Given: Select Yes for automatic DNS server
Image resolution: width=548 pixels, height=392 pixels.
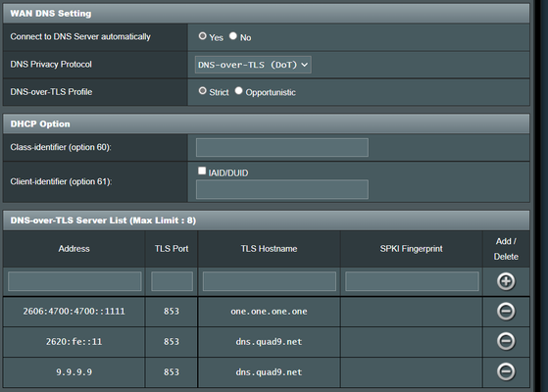Looking at the screenshot, I should (202, 36).
